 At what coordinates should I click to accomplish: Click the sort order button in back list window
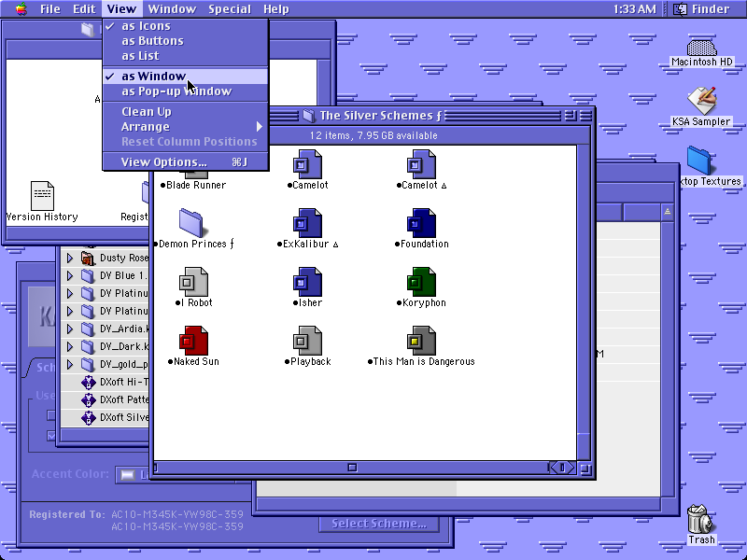668,212
